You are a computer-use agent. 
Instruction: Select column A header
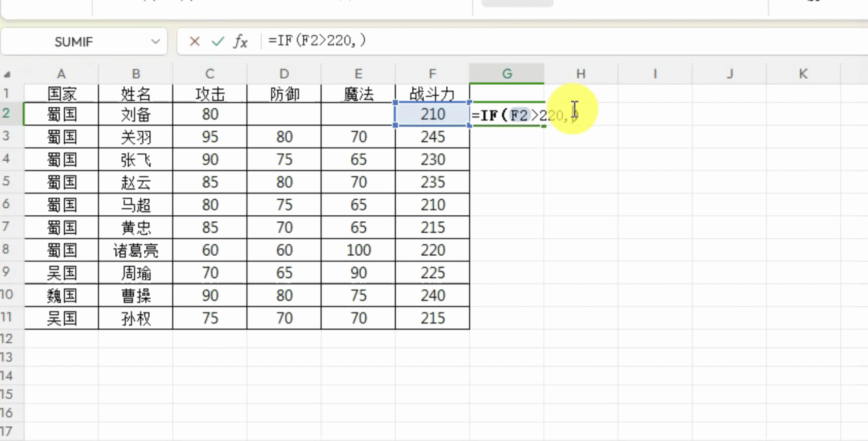point(61,74)
